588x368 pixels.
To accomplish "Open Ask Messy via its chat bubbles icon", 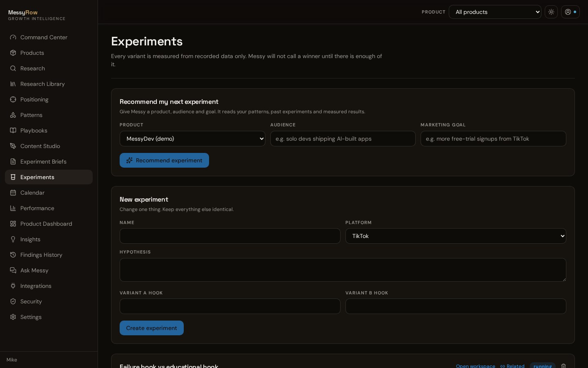I will pos(13,270).
